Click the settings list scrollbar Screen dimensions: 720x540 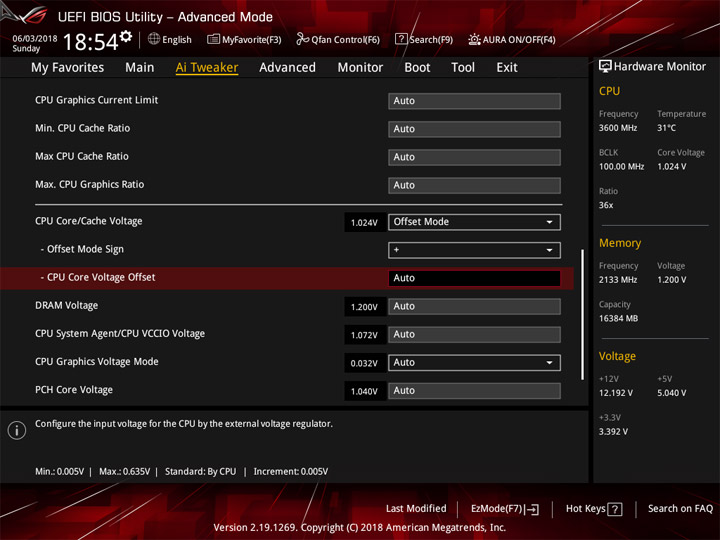coord(583,315)
